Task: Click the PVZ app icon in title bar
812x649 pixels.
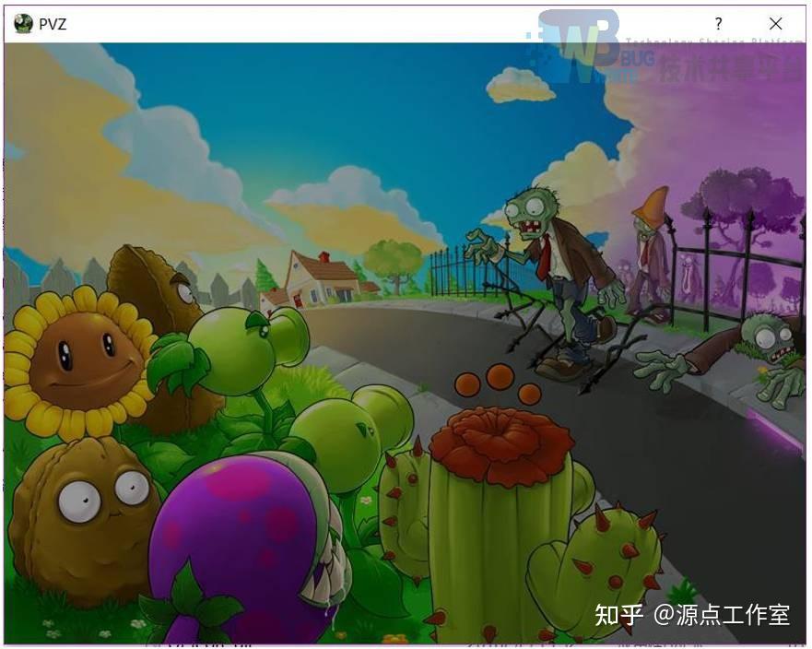Action: click(23, 24)
